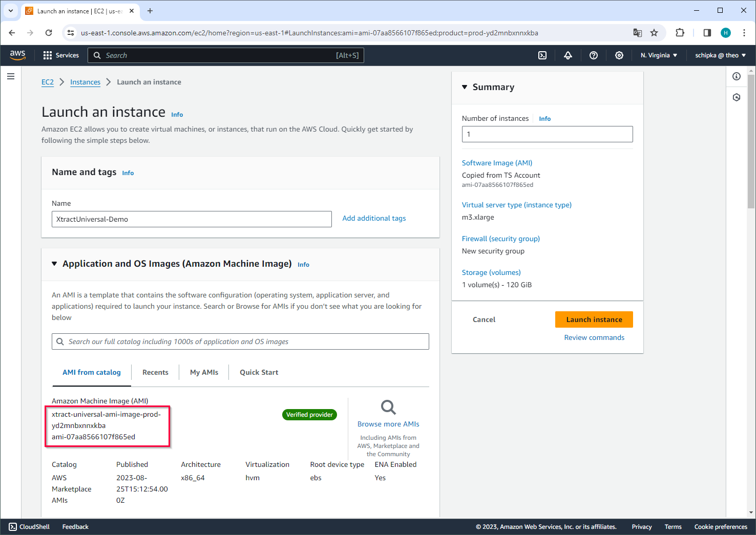The width and height of the screenshot is (756, 535).
Task: Click the browser forward arrow
Action: click(x=30, y=33)
